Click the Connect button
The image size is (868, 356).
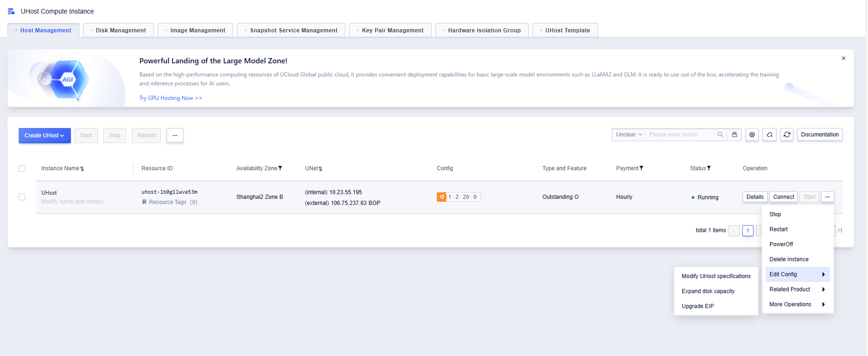[x=784, y=197]
